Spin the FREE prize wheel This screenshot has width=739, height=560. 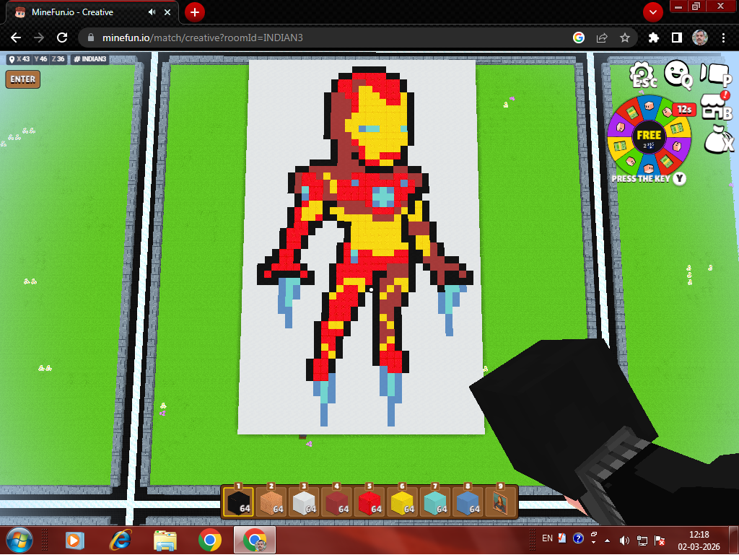(649, 135)
